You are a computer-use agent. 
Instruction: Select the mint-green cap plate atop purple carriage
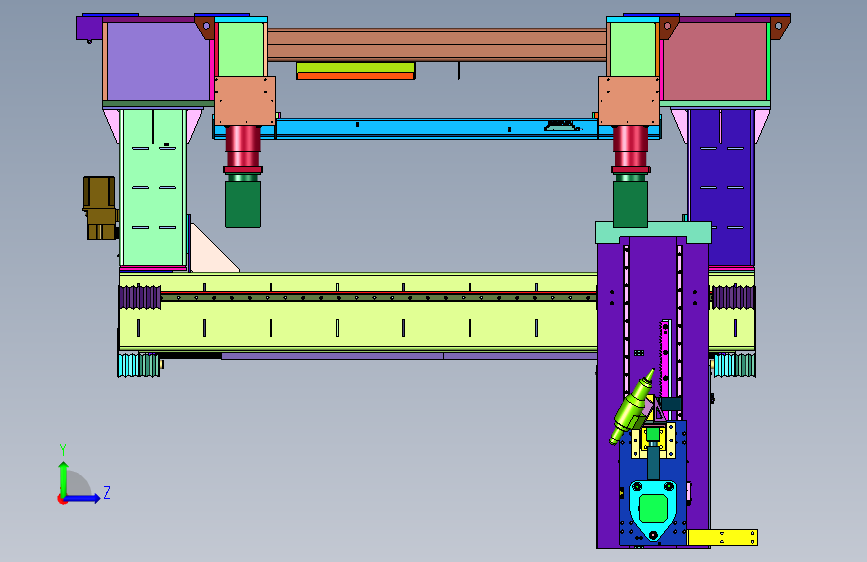tap(653, 232)
